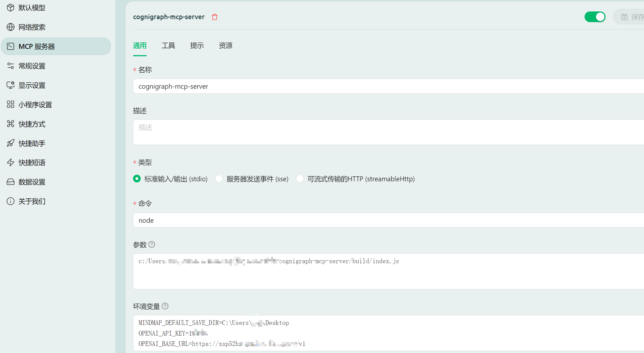Open the 数据设置 panel
This screenshot has width=644, height=353.
pyautogui.click(x=31, y=182)
